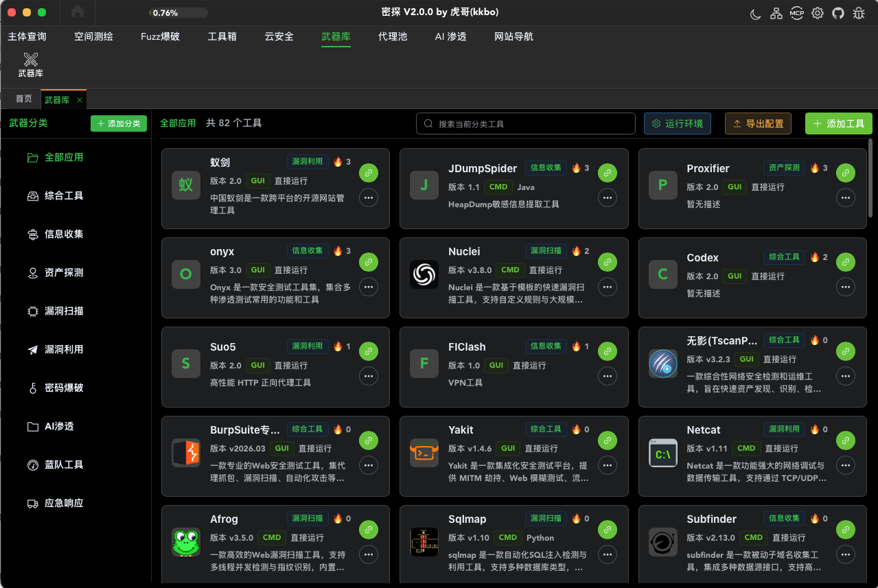Open the Fuzz爆破 menu
878x588 pixels.
point(160,36)
